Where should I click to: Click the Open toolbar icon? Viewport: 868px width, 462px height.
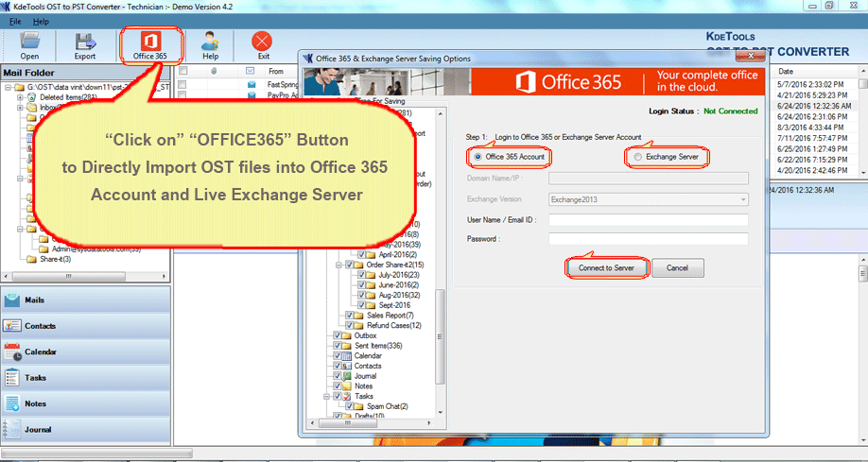pyautogui.click(x=29, y=44)
